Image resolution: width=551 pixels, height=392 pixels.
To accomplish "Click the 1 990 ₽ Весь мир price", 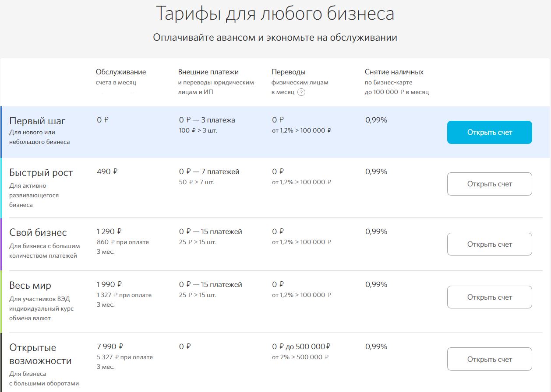I will coord(109,284).
